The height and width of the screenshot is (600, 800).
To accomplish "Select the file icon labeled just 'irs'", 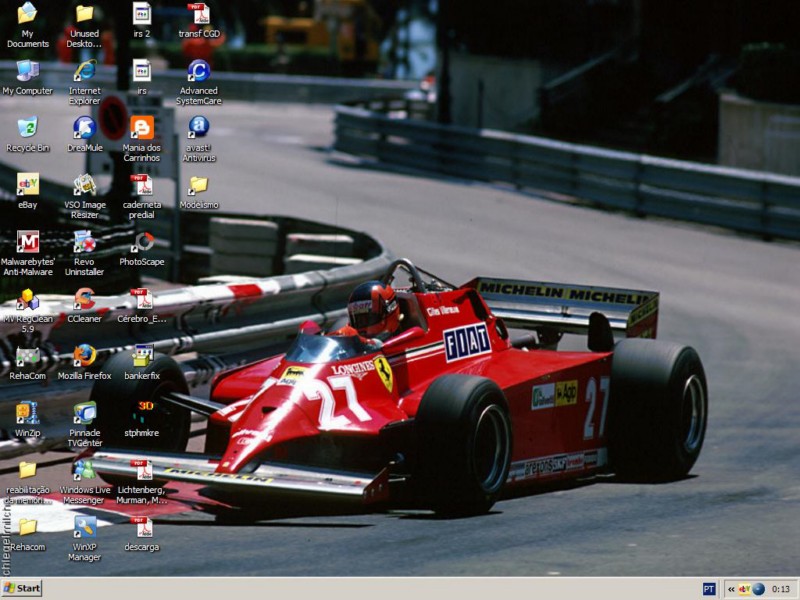I will coord(142,71).
